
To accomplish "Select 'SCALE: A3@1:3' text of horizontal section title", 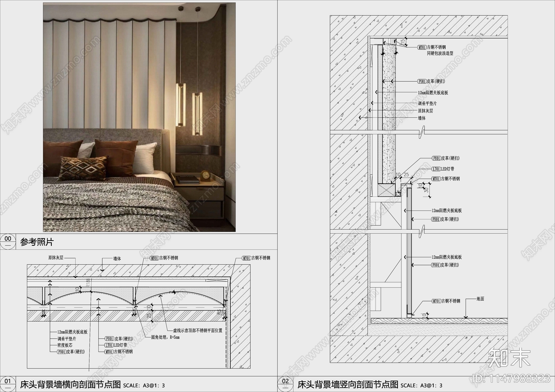I will click(144, 385).
